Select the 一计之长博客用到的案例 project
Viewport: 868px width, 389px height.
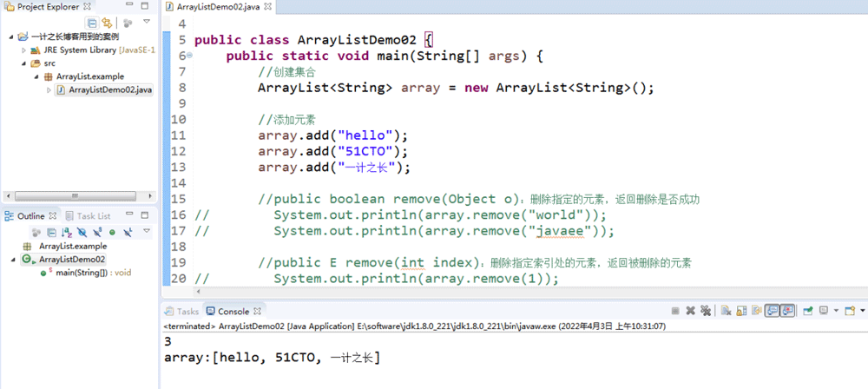68,36
